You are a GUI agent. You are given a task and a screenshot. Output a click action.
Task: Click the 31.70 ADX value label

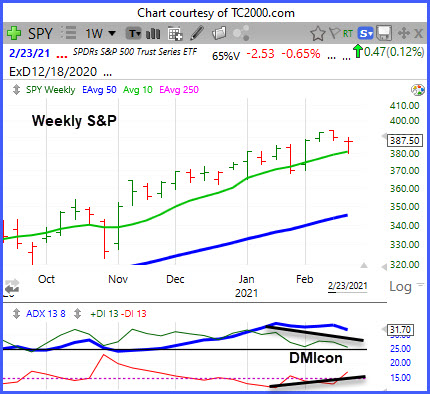click(x=400, y=330)
